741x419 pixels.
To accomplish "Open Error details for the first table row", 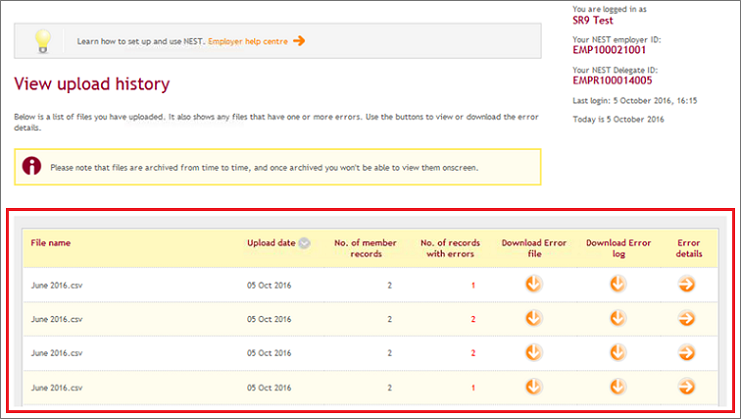I will coord(686,284).
